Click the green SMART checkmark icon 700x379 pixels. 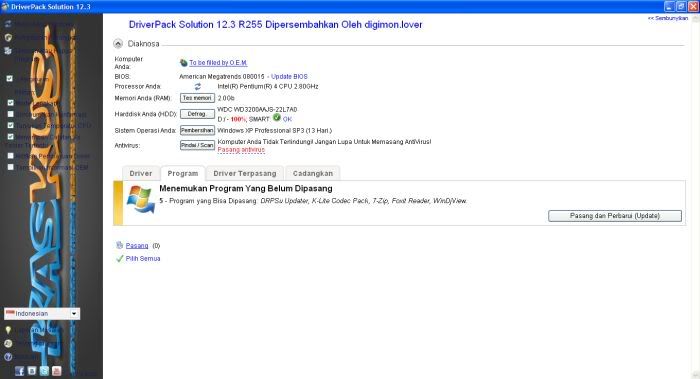277,118
